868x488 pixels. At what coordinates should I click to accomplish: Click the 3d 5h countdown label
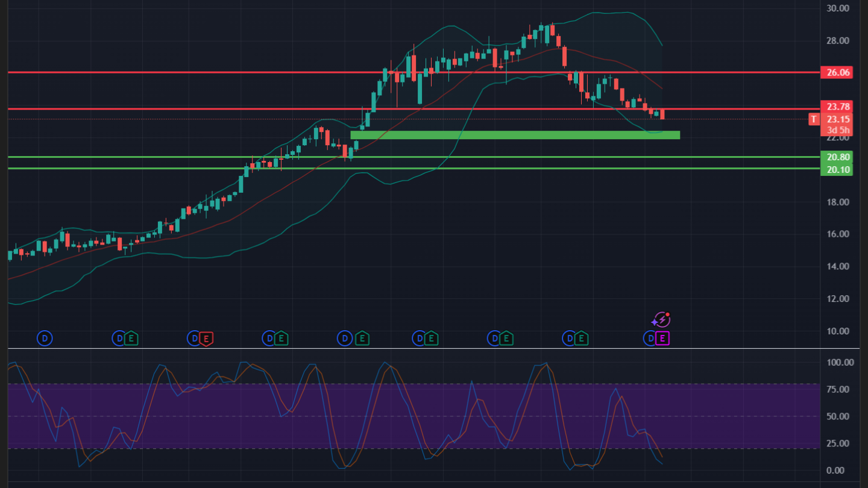[838, 130]
